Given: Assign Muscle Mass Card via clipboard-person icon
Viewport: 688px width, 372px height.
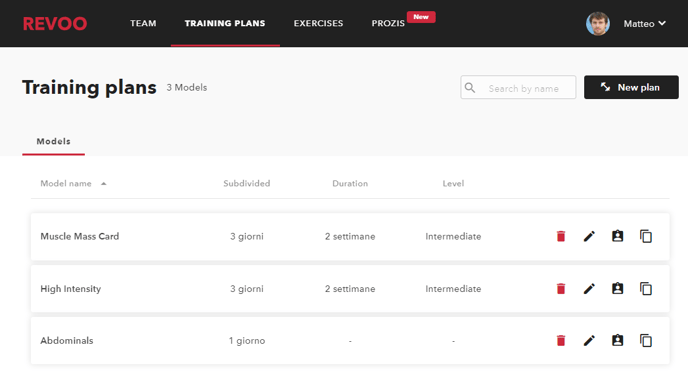Looking at the screenshot, I should pyautogui.click(x=617, y=236).
